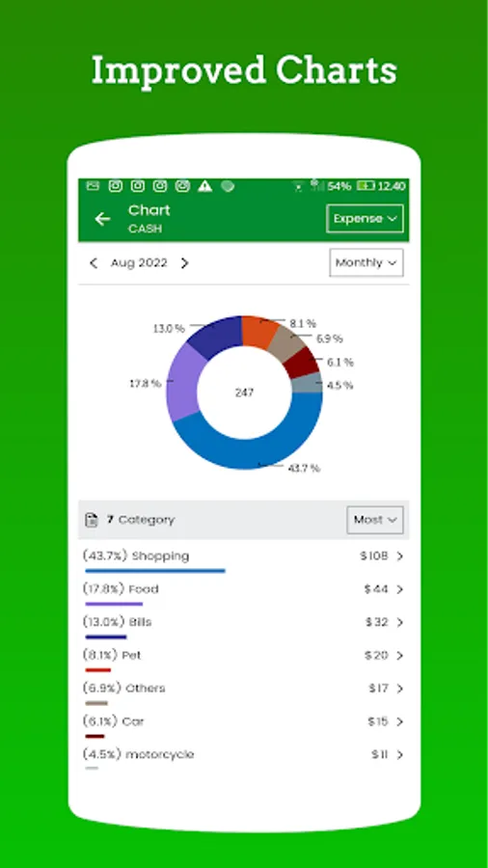Go to the month before Aug 2022
This screenshot has width=488, height=868.
pos(94,263)
